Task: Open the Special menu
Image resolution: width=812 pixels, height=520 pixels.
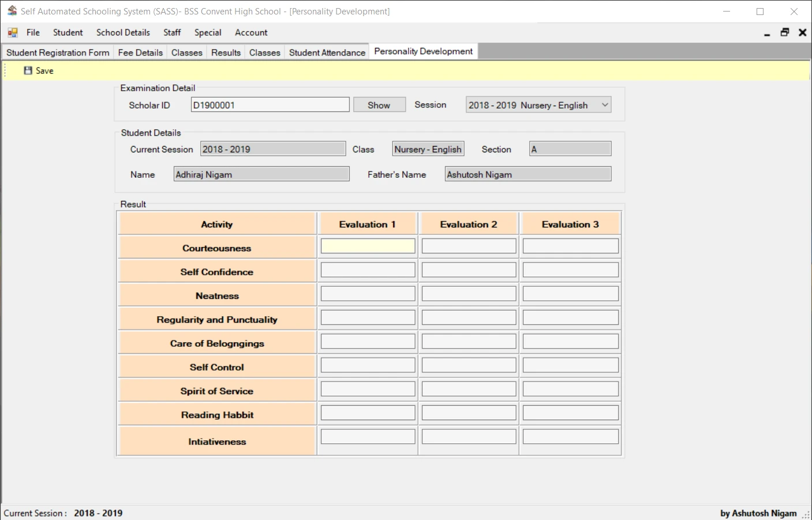Action: [x=208, y=32]
